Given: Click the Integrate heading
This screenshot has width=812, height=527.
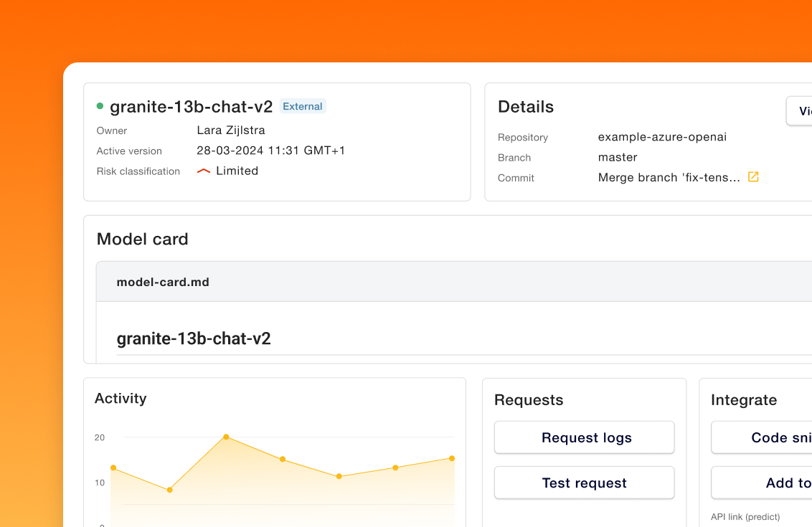Looking at the screenshot, I should 744,400.
